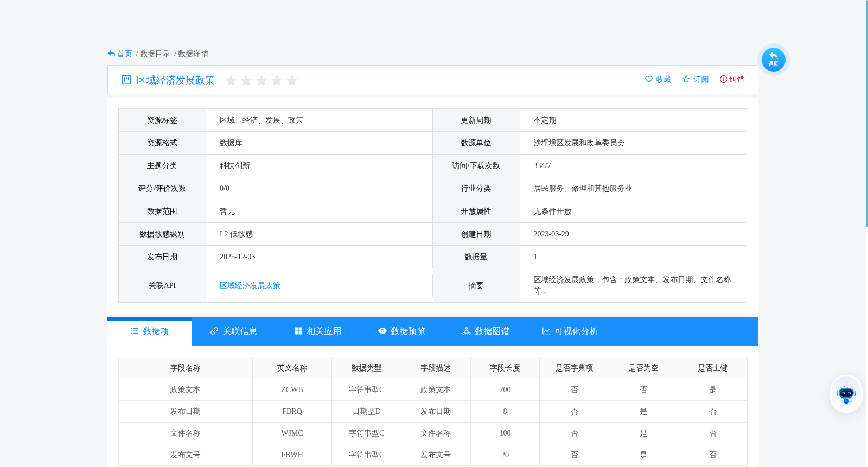Open the 可视化分析 tab
Screen dimensions: 868x467
pyautogui.click(x=570, y=331)
